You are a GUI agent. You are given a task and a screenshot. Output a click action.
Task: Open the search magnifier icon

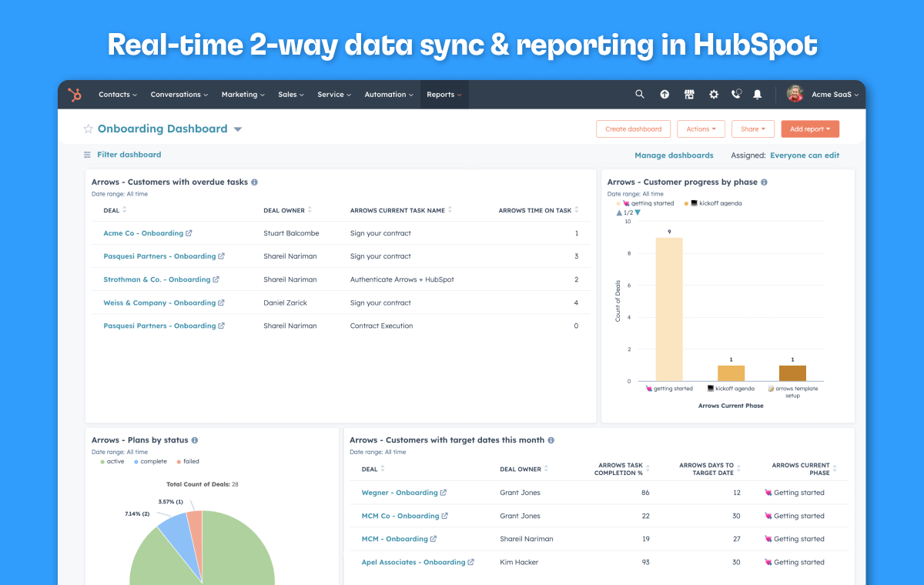[x=640, y=94]
